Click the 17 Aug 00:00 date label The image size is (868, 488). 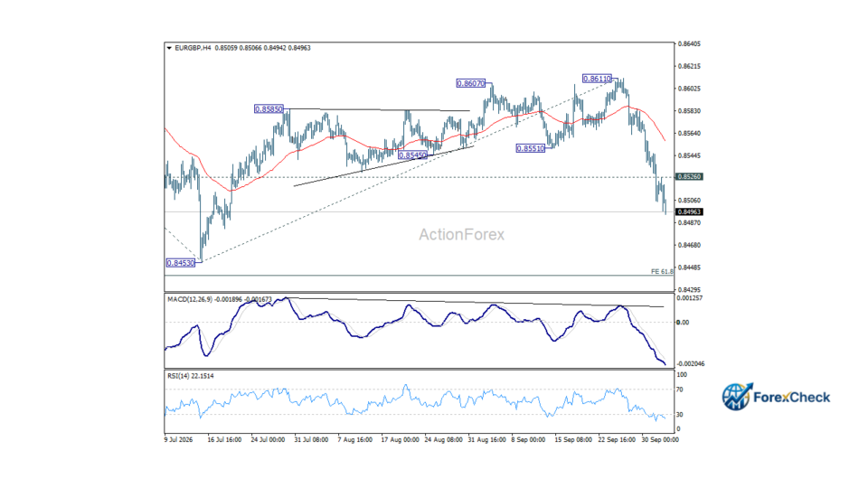click(x=400, y=440)
